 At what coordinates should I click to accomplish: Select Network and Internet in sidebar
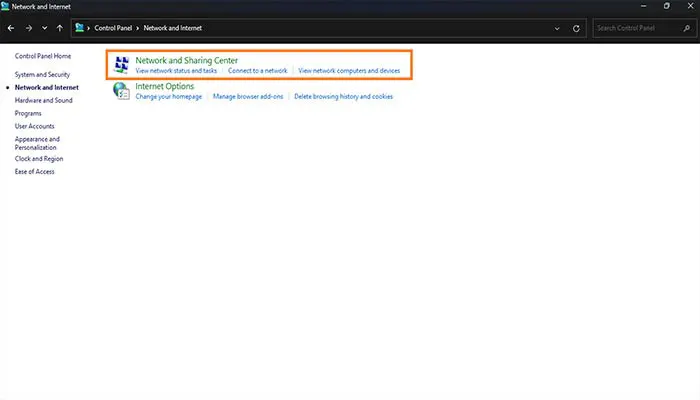tap(46, 88)
